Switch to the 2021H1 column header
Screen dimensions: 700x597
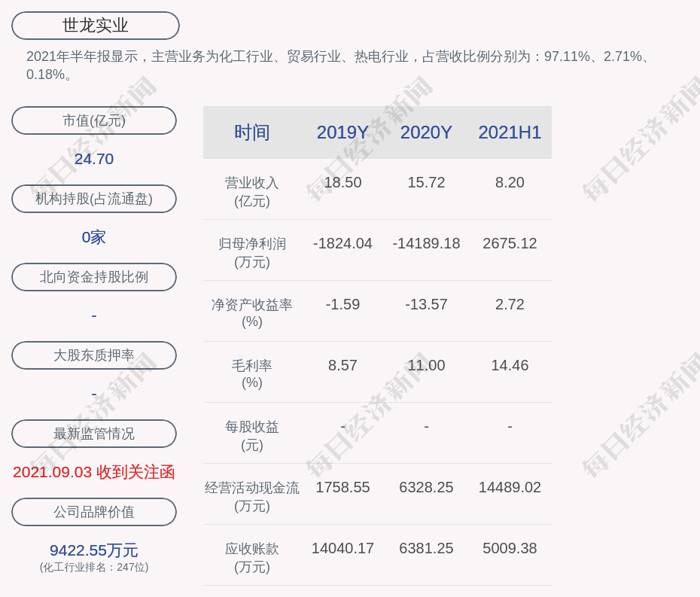click(510, 132)
